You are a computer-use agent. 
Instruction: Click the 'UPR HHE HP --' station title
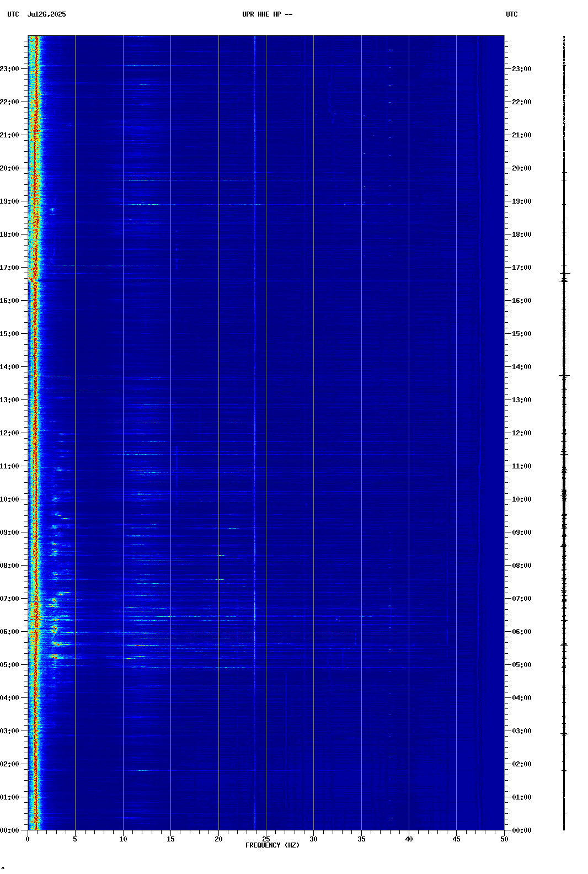coord(267,14)
